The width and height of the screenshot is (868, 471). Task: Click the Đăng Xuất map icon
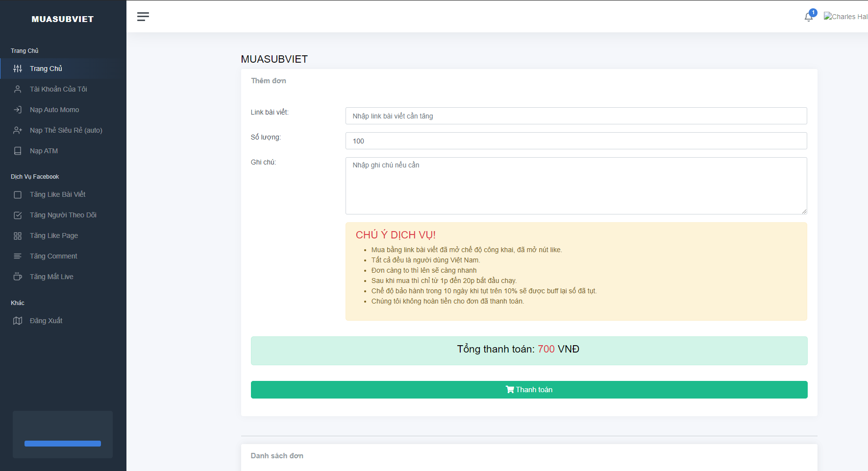[x=18, y=321]
